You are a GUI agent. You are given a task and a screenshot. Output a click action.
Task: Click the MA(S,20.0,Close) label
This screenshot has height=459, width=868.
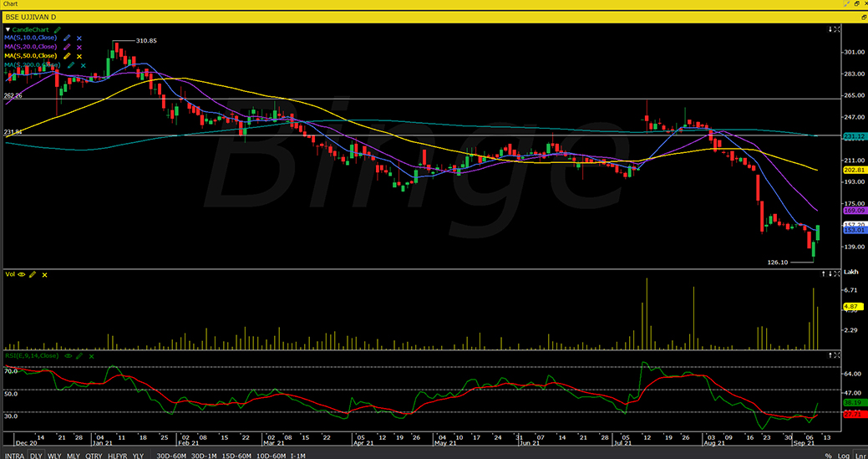coord(30,47)
